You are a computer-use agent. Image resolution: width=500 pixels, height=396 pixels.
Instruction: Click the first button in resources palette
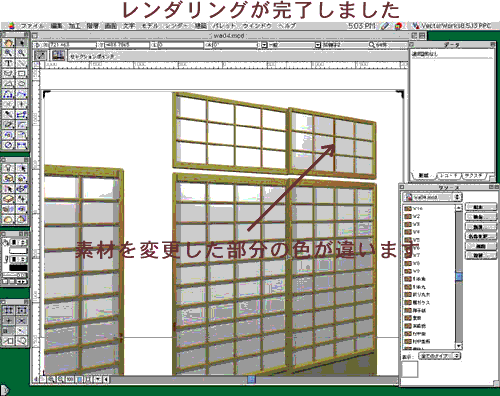tap(481, 207)
